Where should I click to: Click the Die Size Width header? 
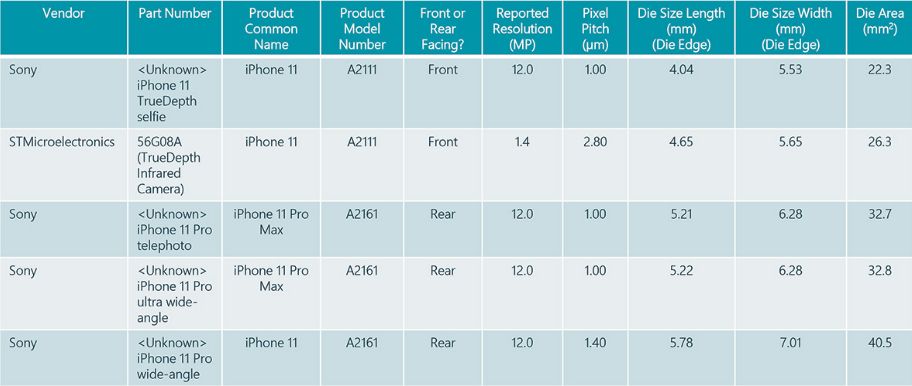pos(790,28)
